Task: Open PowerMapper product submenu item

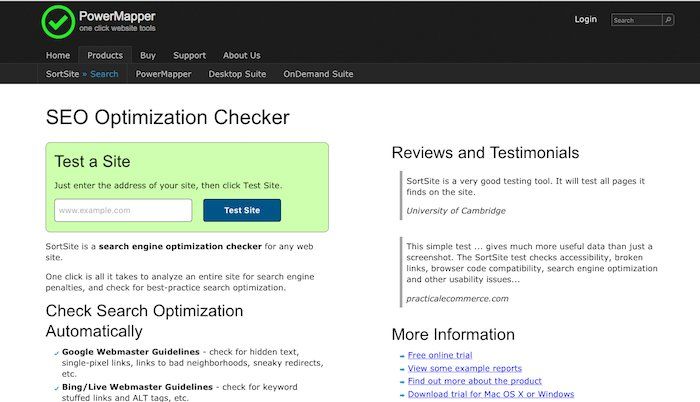Action: [163, 74]
